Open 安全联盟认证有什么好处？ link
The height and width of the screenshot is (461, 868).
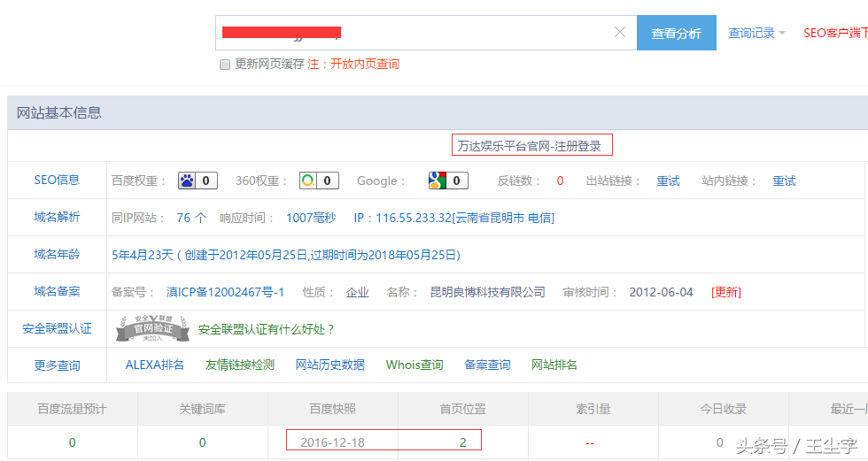coord(267,329)
